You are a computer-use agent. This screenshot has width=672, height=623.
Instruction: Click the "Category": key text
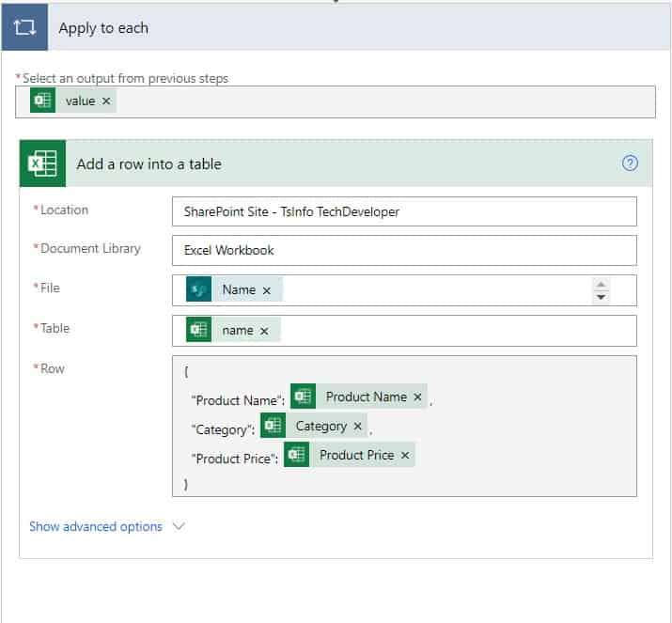click(x=223, y=429)
